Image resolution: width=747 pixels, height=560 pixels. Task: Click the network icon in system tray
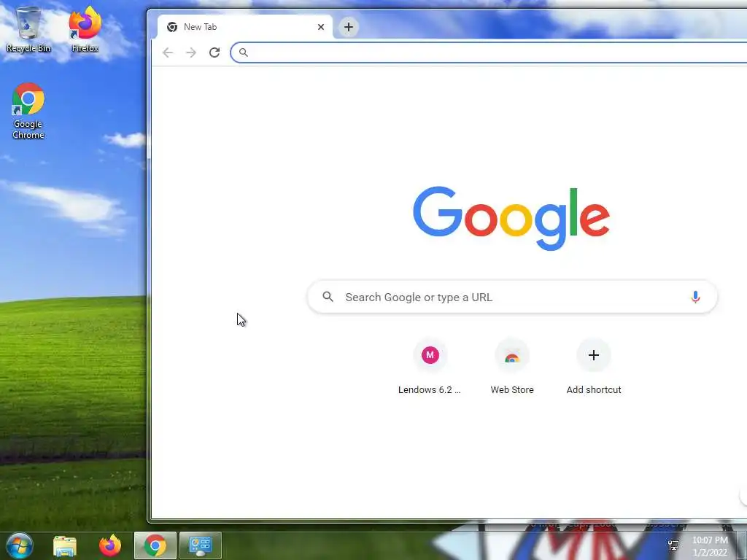coord(673,545)
